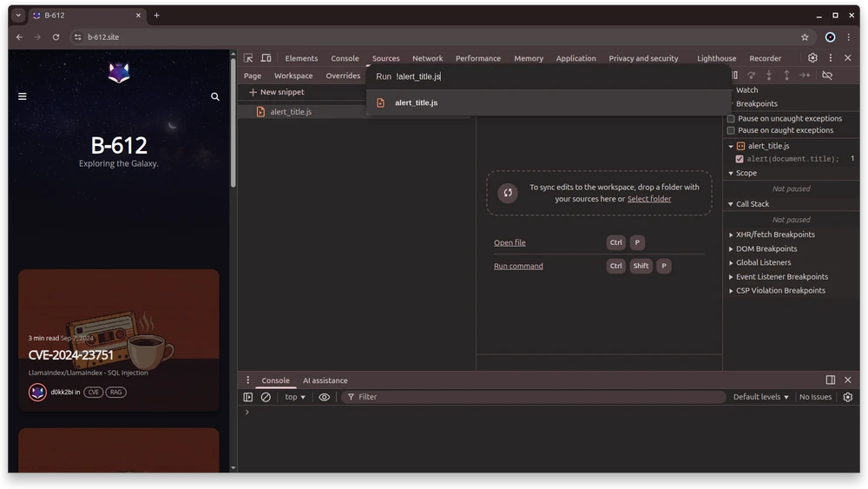Toggle the device toolbar icon

tap(266, 58)
